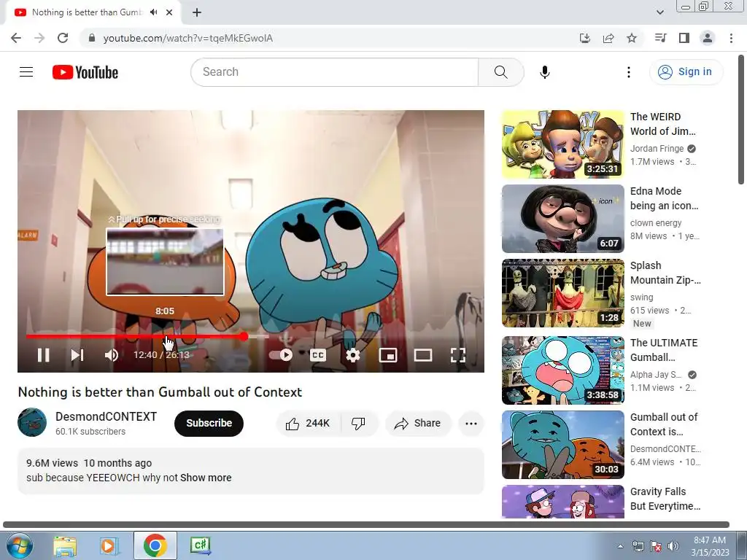Go back in browser
The image size is (747, 560).
point(16,38)
